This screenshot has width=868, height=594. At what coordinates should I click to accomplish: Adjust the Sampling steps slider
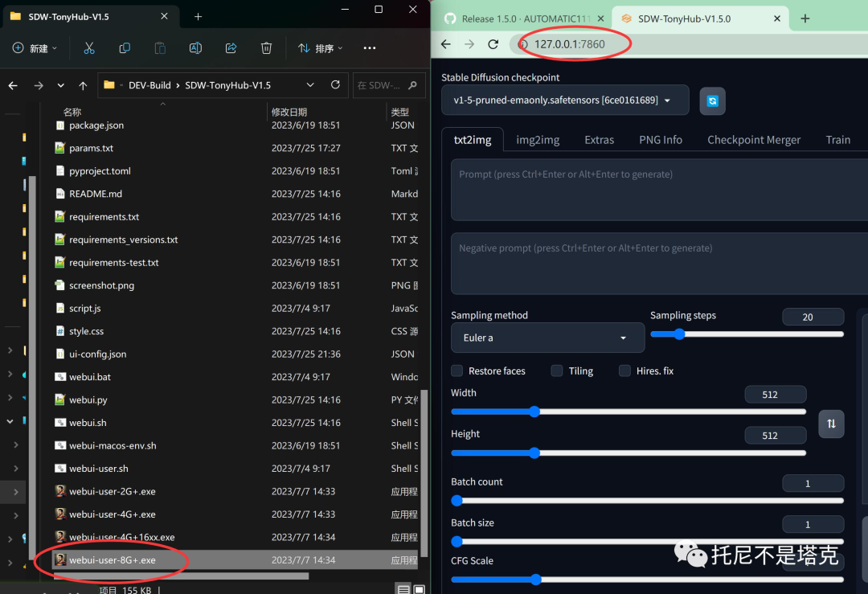click(747, 334)
